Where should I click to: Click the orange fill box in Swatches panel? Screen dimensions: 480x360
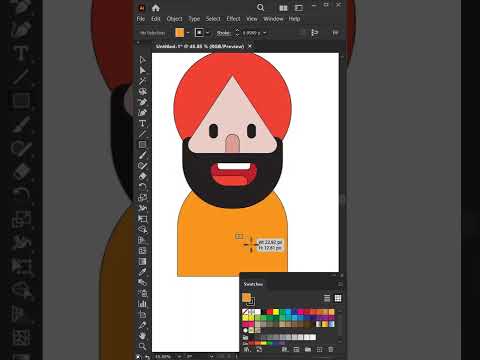(246, 297)
